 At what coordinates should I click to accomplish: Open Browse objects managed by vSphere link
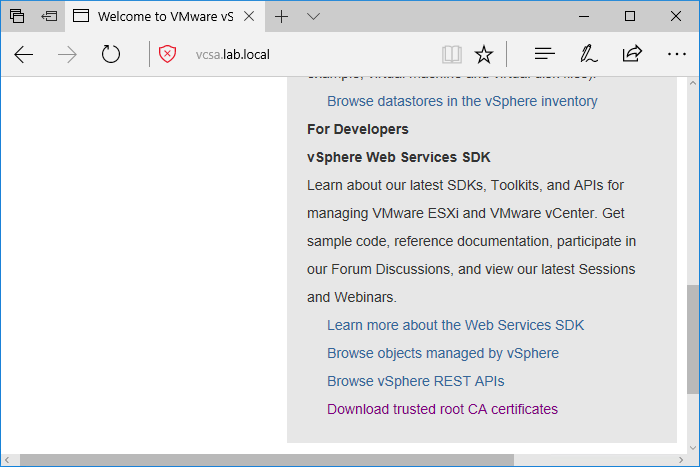click(x=443, y=353)
